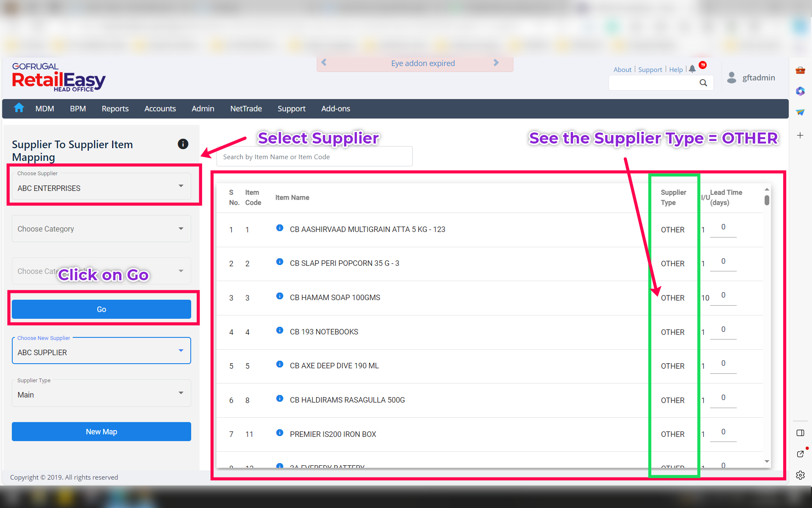Open browser sidebar settings gear
812x508 pixels.
(x=800, y=475)
